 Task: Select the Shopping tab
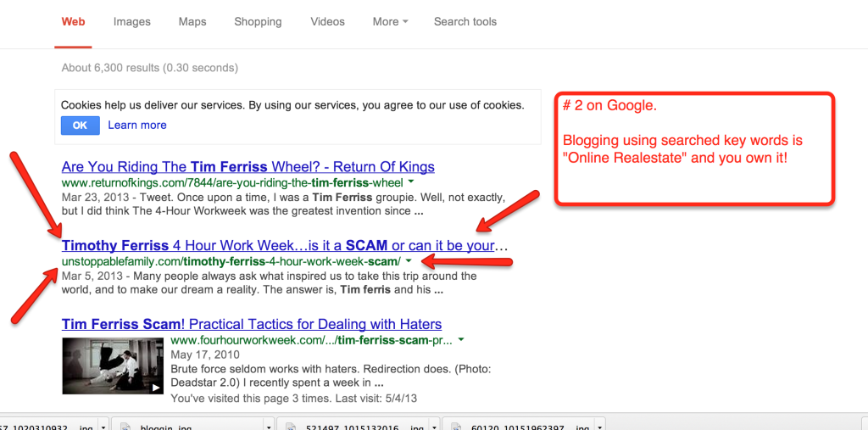[x=258, y=22]
